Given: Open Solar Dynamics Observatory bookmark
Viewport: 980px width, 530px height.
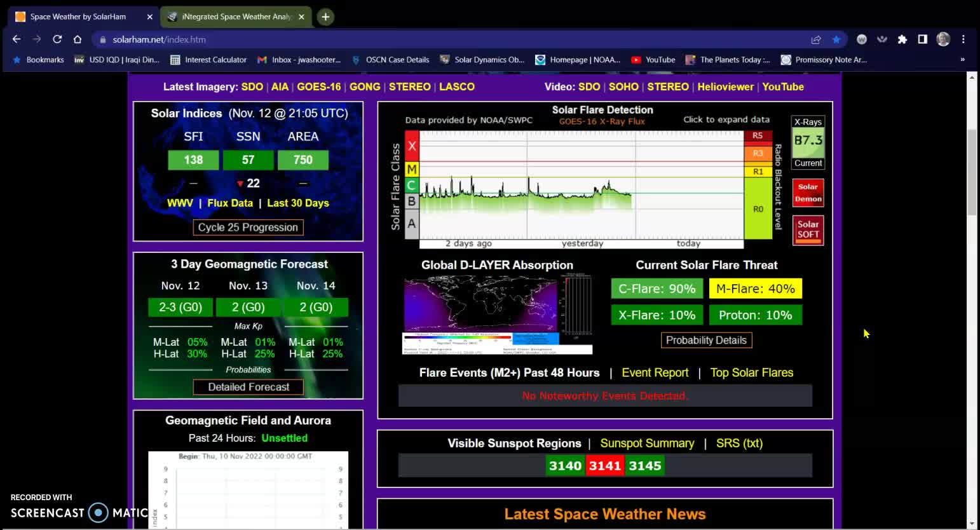Looking at the screenshot, I should click(482, 60).
